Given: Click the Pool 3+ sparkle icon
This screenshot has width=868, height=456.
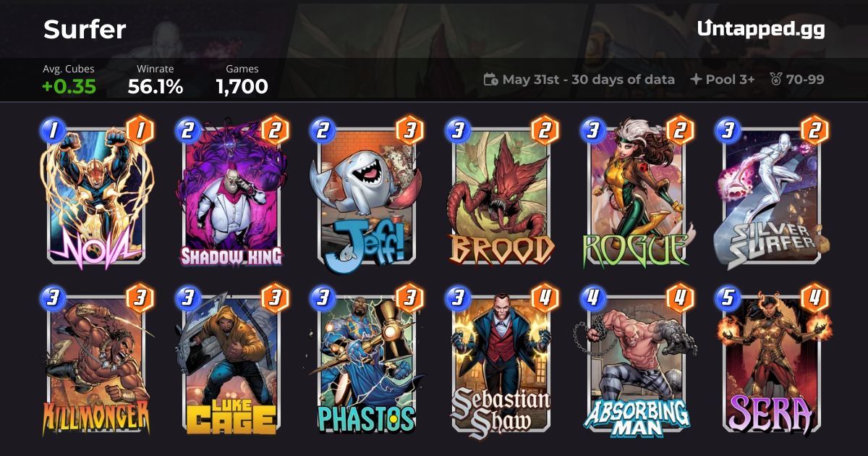Looking at the screenshot, I should (696, 80).
